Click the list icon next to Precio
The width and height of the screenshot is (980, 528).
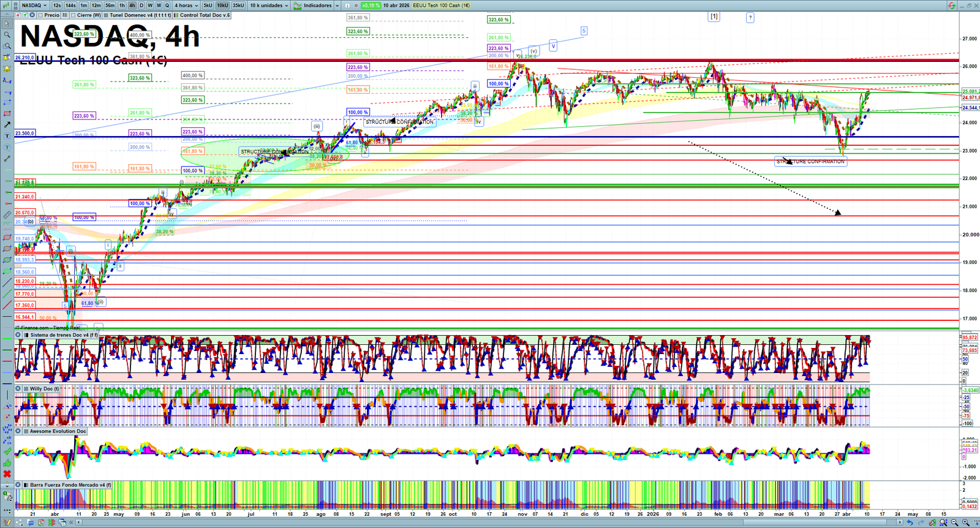click(65, 15)
